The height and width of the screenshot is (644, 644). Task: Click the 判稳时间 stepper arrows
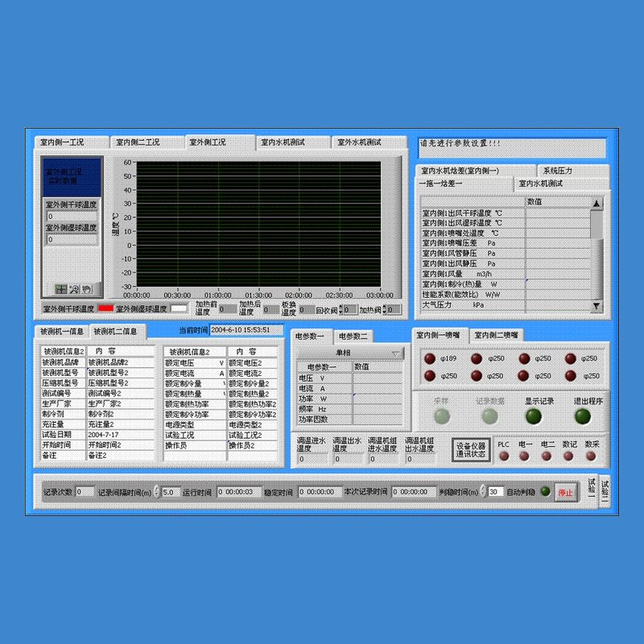[484, 491]
